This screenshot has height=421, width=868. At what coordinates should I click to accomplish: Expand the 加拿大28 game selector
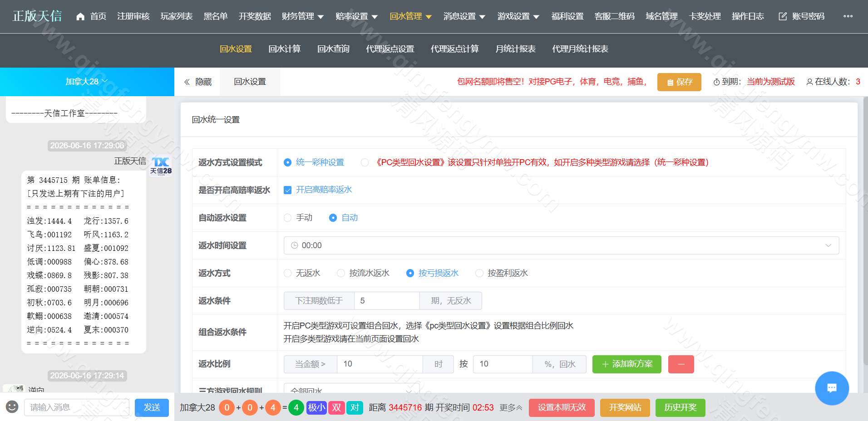pos(87,82)
